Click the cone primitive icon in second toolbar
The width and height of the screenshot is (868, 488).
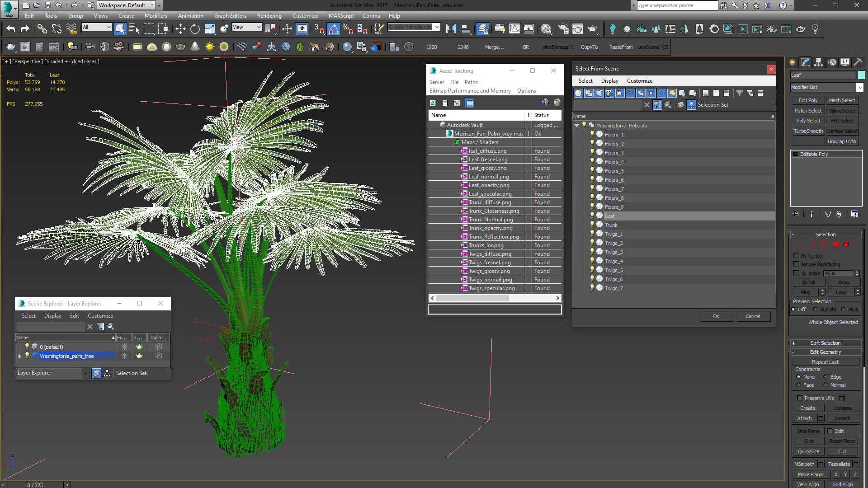click(195, 47)
